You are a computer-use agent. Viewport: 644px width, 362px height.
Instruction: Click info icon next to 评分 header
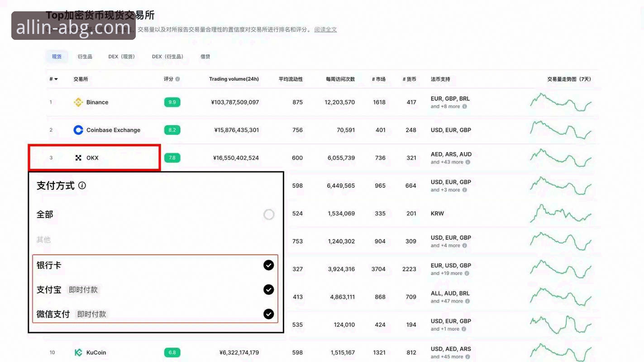pyautogui.click(x=177, y=79)
